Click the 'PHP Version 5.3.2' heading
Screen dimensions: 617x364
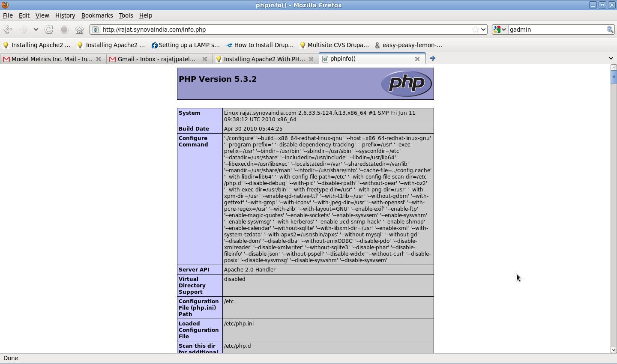coord(218,79)
